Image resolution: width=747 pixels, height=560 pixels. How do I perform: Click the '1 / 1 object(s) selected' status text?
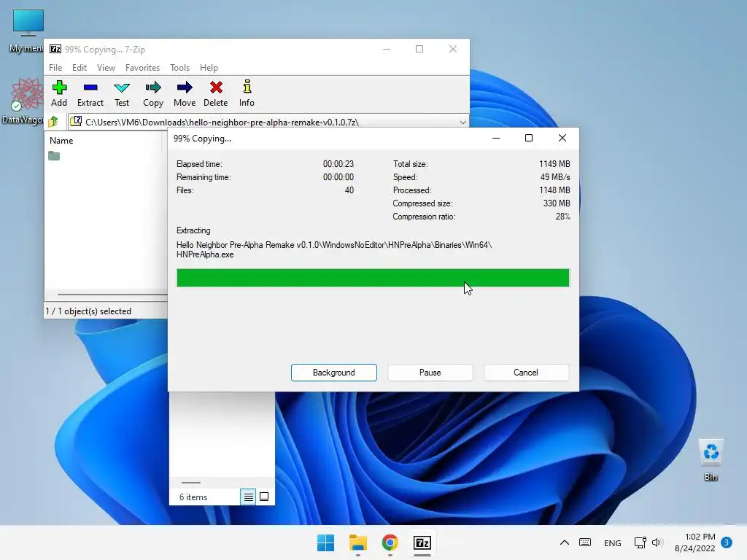tap(88, 311)
